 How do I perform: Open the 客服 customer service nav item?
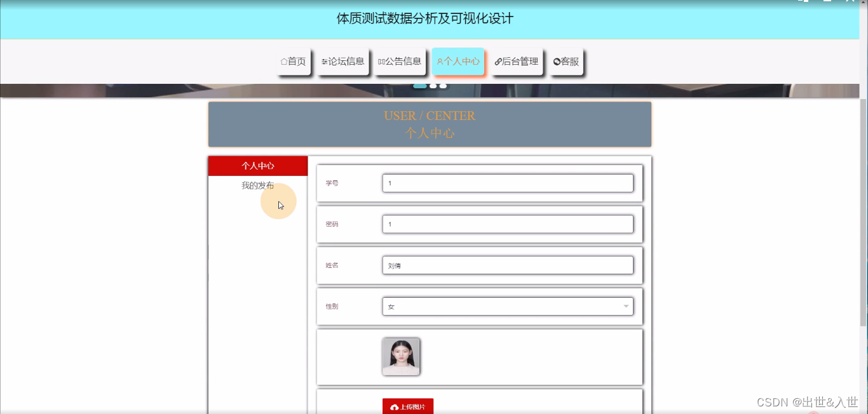(x=566, y=62)
